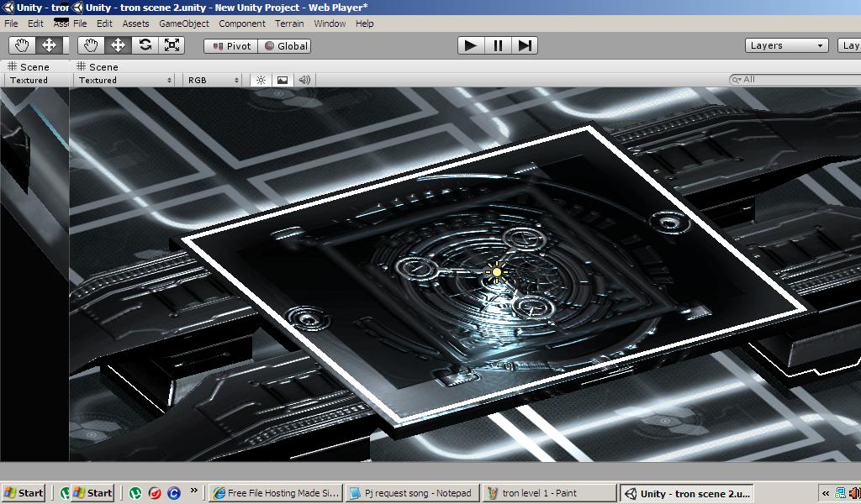Select the Hand tool in the main toolbar

point(91,45)
